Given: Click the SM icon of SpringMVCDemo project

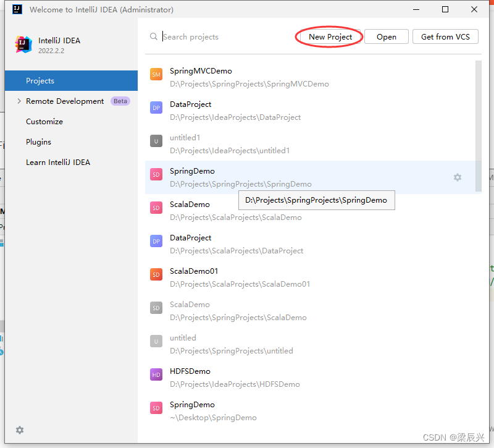Looking at the screenshot, I should pos(156,74).
